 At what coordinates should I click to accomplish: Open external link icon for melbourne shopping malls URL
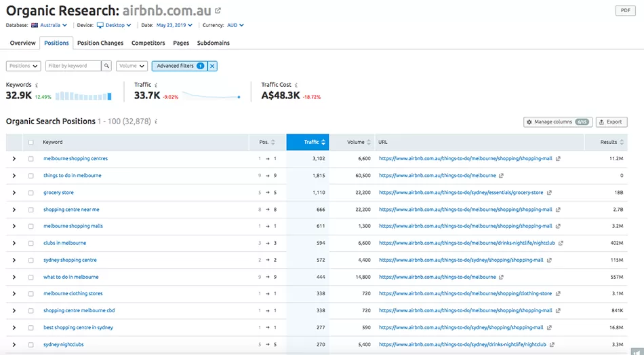[558, 226]
